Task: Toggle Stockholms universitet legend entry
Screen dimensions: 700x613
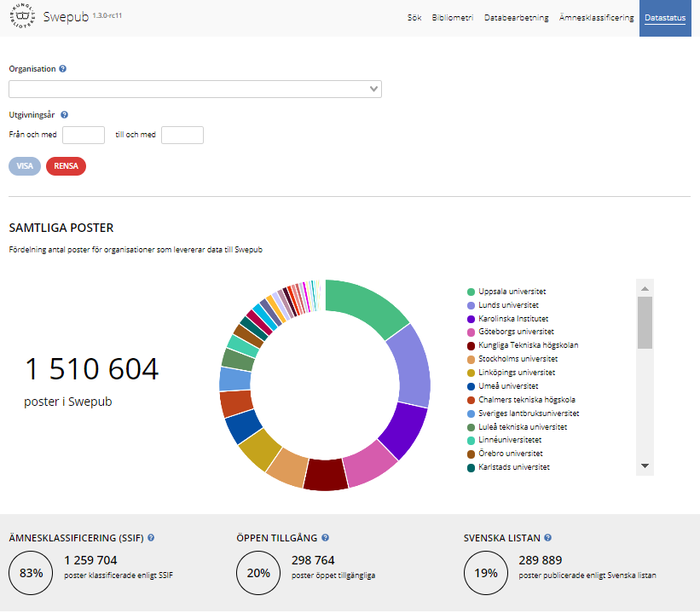Action: tap(512, 359)
